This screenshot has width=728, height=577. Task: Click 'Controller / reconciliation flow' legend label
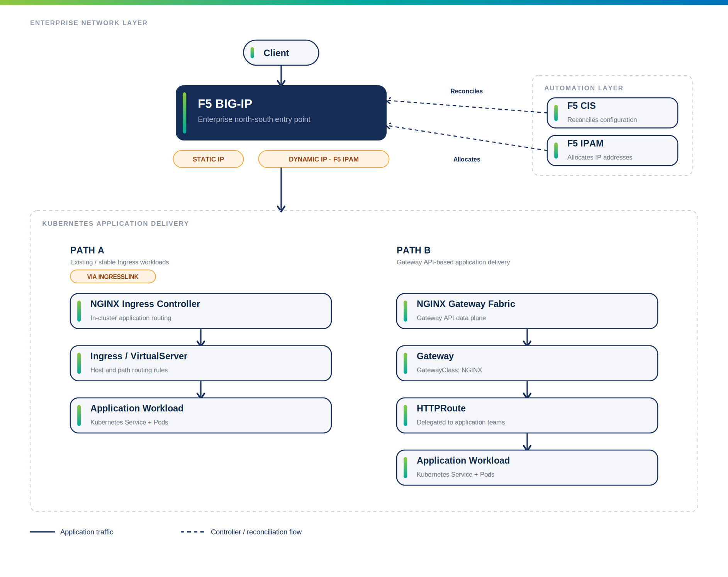pyautogui.click(x=256, y=532)
